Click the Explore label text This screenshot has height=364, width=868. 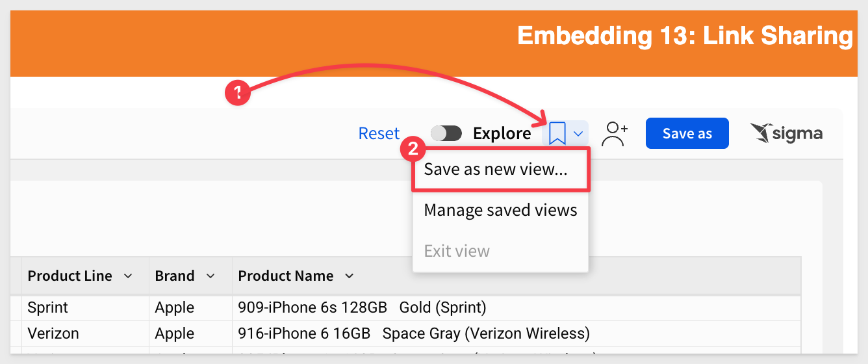point(502,133)
